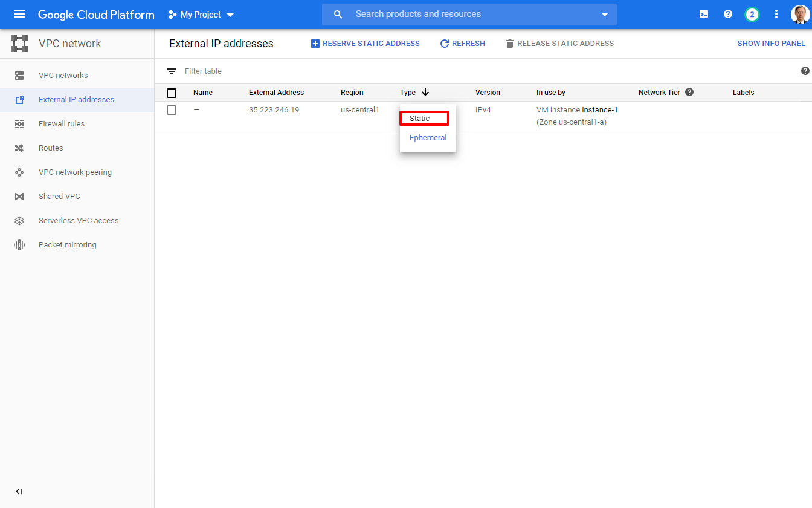Click the IPv4 version cell

point(483,110)
